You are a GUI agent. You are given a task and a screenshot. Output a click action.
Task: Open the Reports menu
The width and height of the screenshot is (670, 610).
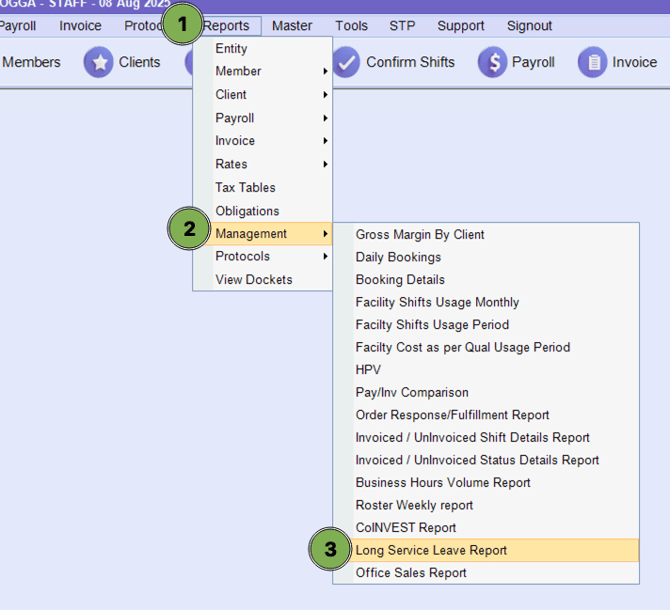[226, 26]
